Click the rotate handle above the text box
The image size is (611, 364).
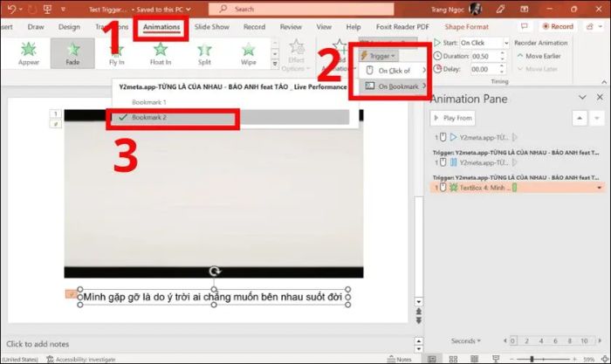215,271
